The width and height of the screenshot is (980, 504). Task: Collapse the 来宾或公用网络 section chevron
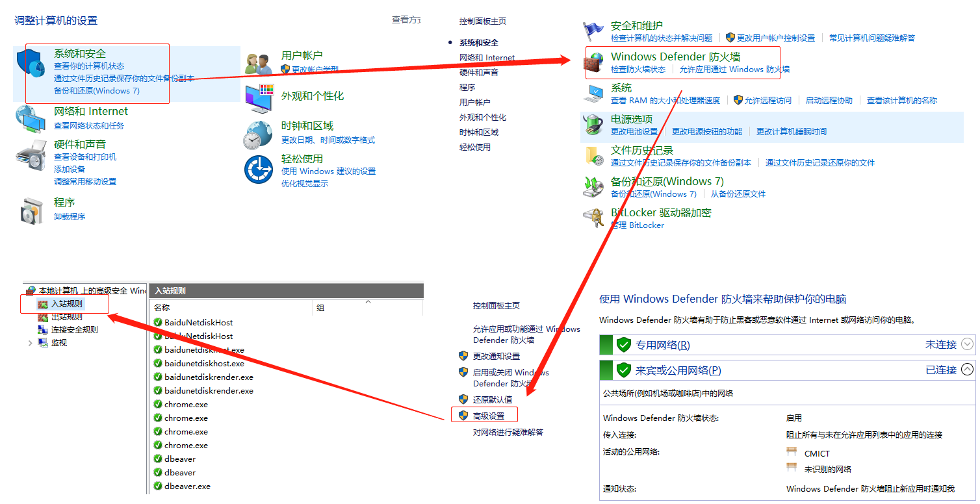click(x=968, y=370)
